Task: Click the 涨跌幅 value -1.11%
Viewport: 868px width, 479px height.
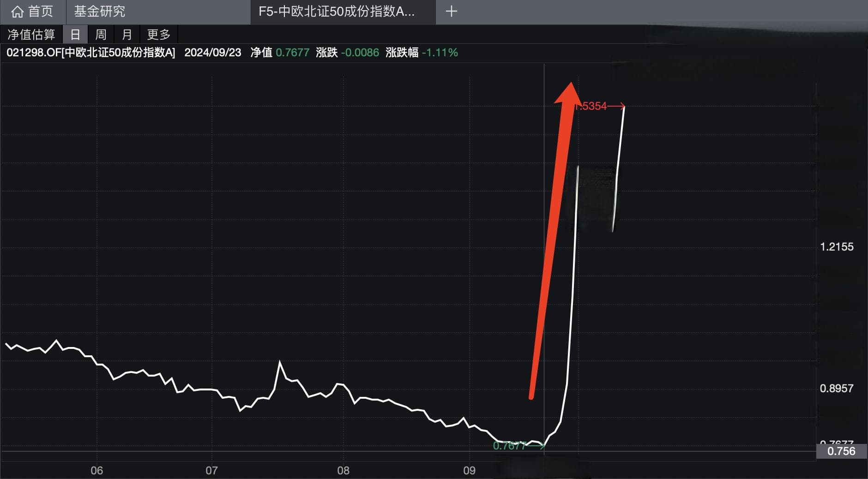Action: coord(440,53)
